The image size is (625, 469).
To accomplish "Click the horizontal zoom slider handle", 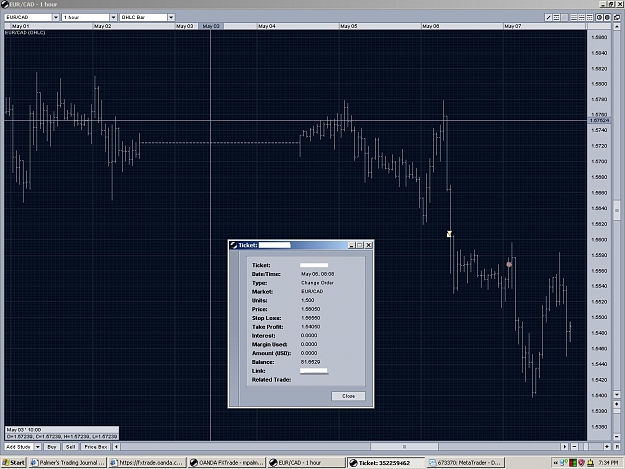I will (x=586, y=447).
